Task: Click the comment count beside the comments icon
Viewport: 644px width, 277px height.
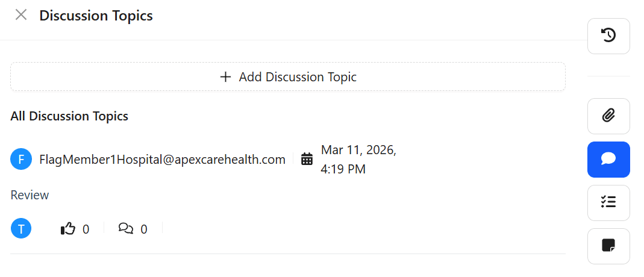Action: (143, 229)
